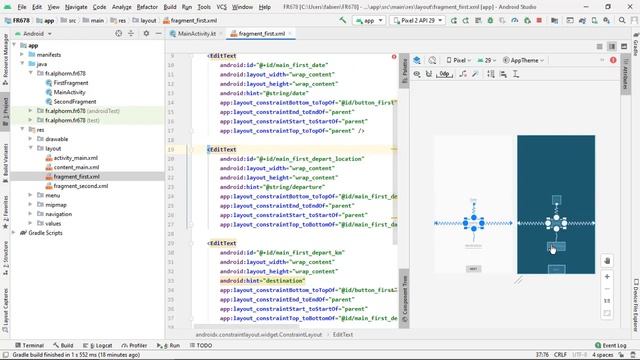Click the Infer Constraints magic wand
The width and height of the screenshot is (640, 360).
coord(475,74)
